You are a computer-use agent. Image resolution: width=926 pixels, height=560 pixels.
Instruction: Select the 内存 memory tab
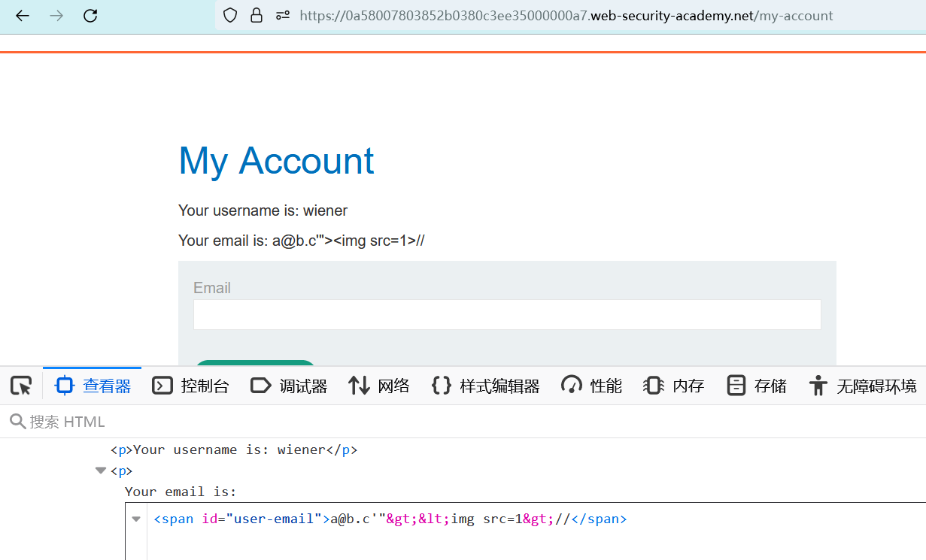(674, 386)
